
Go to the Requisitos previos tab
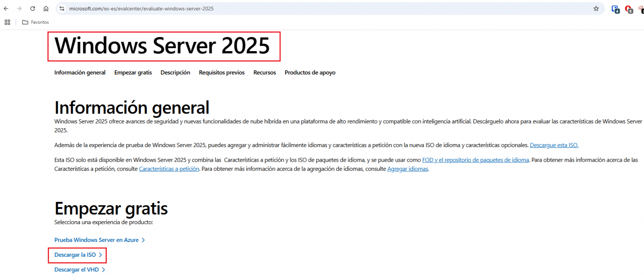pos(222,72)
